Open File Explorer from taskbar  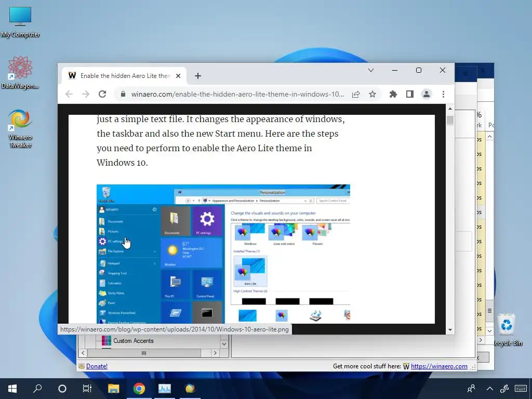[x=113, y=389]
